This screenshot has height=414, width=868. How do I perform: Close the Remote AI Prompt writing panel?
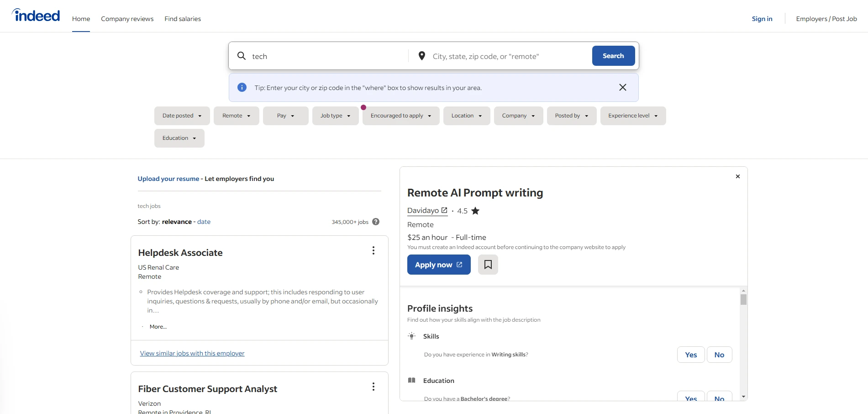click(738, 176)
